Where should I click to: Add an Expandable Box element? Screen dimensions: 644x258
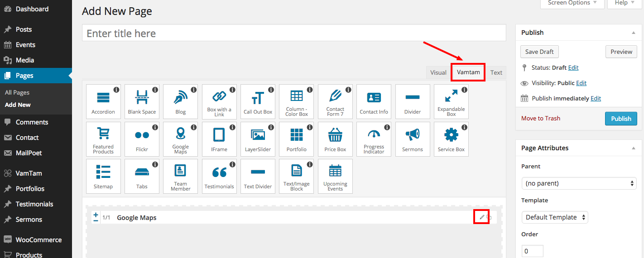pyautogui.click(x=451, y=101)
